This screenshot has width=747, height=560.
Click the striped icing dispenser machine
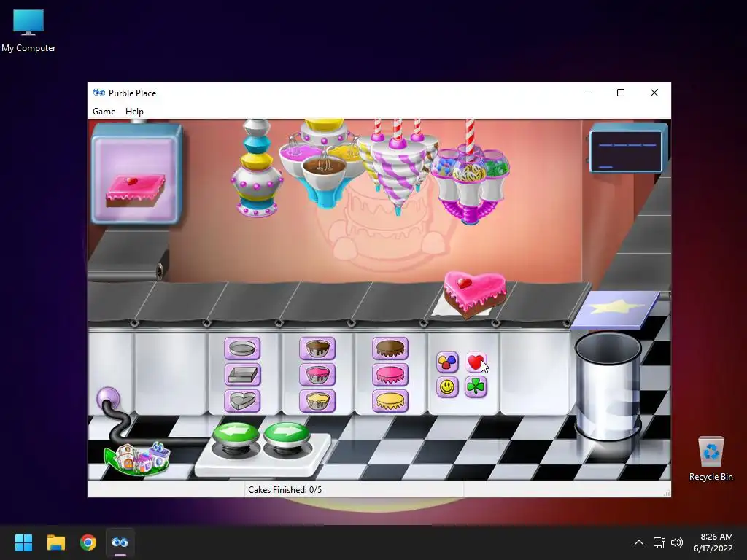[x=398, y=166]
